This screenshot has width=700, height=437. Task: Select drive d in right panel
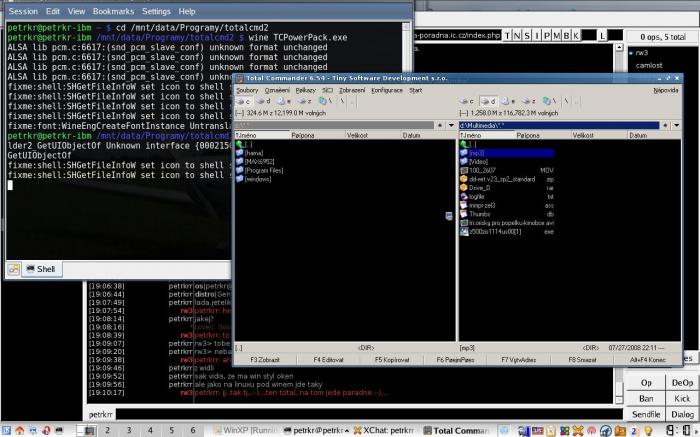point(488,101)
